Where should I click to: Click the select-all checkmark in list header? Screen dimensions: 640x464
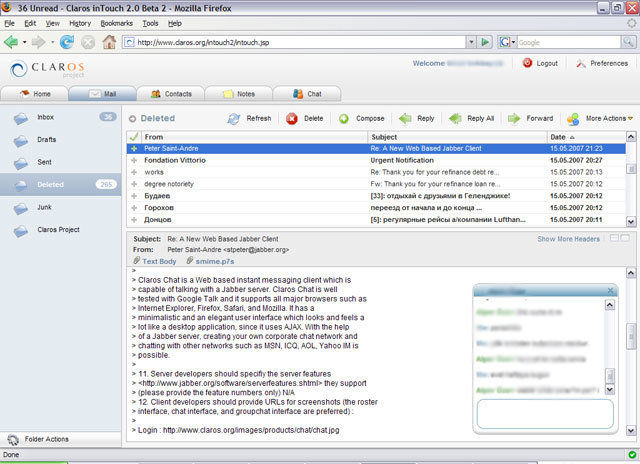pyautogui.click(x=133, y=137)
